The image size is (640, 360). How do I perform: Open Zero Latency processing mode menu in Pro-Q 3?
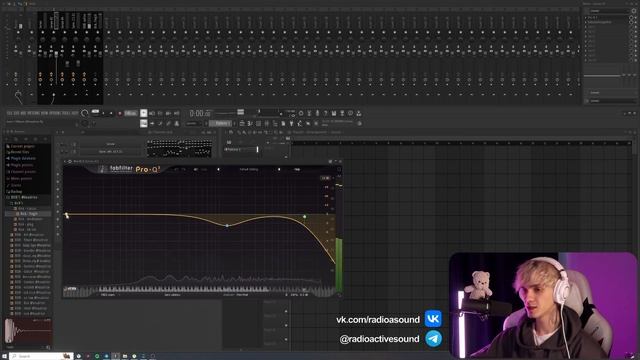pos(172,295)
